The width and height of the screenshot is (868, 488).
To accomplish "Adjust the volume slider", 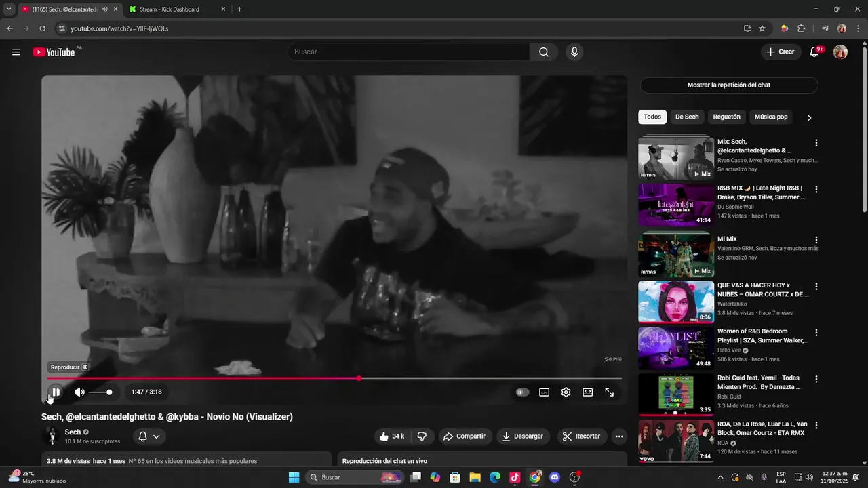I will (x=100, y=392).
